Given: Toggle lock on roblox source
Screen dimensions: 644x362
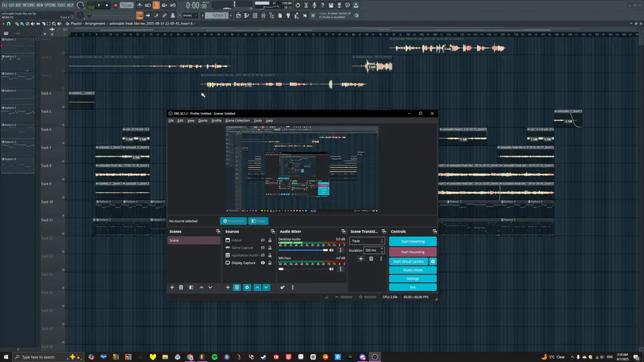Looking at the screenshot, I should pyautogui.click(x=270, y=240).
